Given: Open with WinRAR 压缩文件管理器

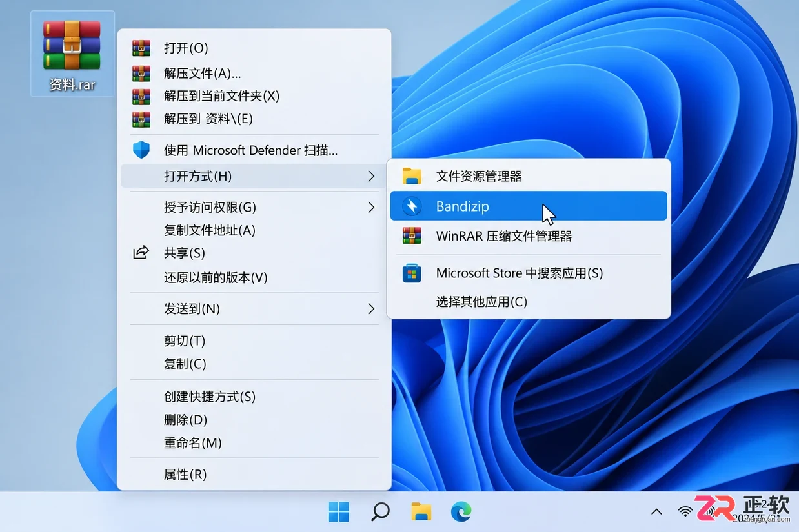Looking at the screenshot, I should click(x=529, y=236).
